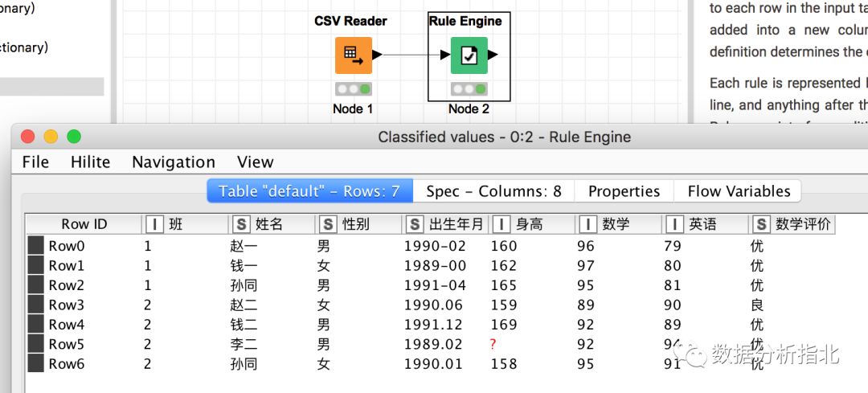Select the Row1 row ID cell
The width and height of the screenshot is (868, 393).
(x=67, y=266)
